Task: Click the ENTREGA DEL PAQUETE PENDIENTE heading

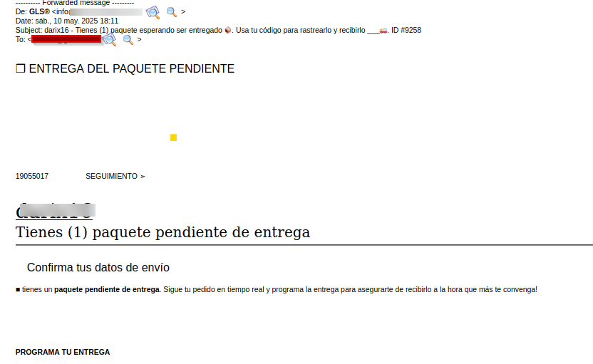Action: tap(125, 69)
